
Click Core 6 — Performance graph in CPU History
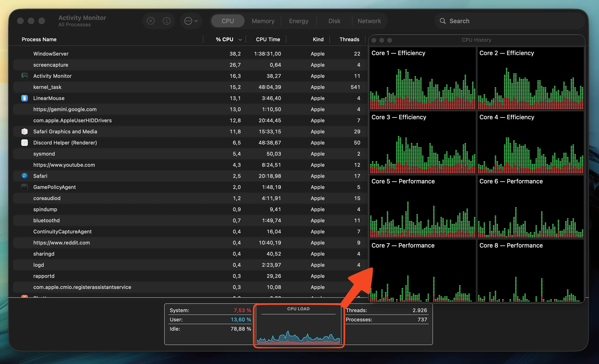[531, 207]
